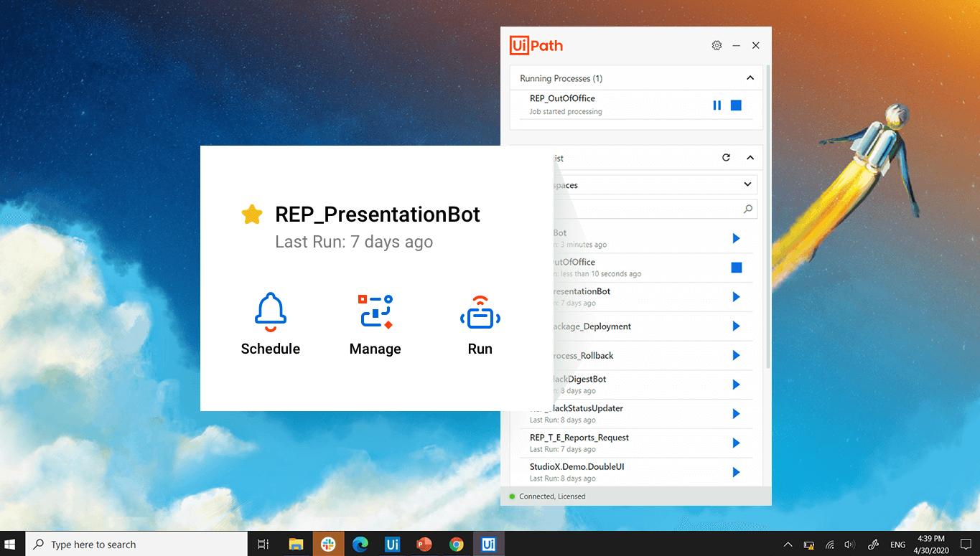Image resolution: width=980 pixels, height=556 pixels.
Task: Click the process search field
Action: [x=655, y=209]
